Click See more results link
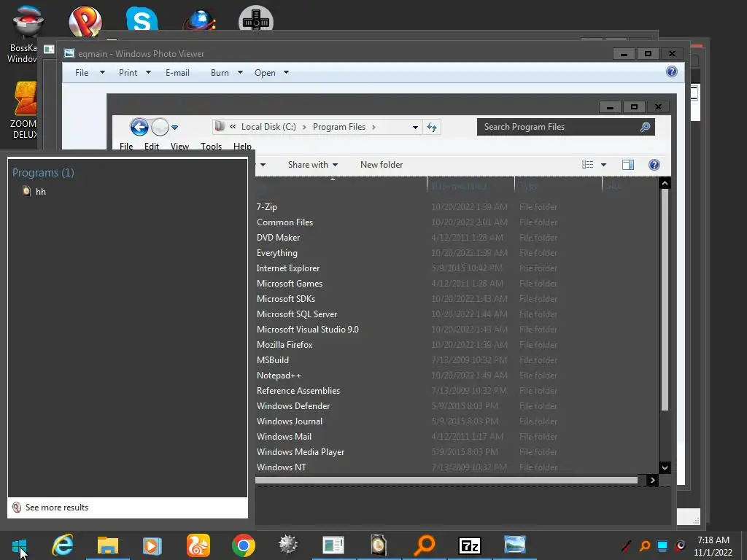The width and height of the screenshot is (747, 560). pos(57,507)
